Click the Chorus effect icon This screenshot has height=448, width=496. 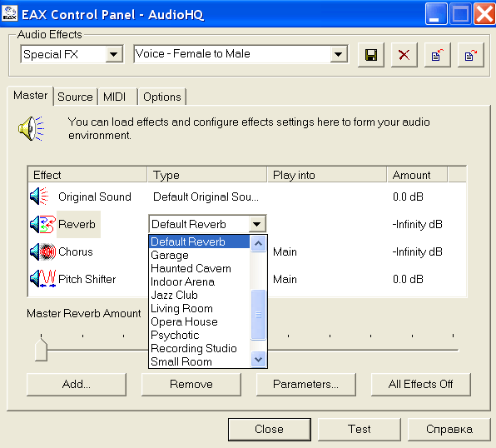click(42, 251)
